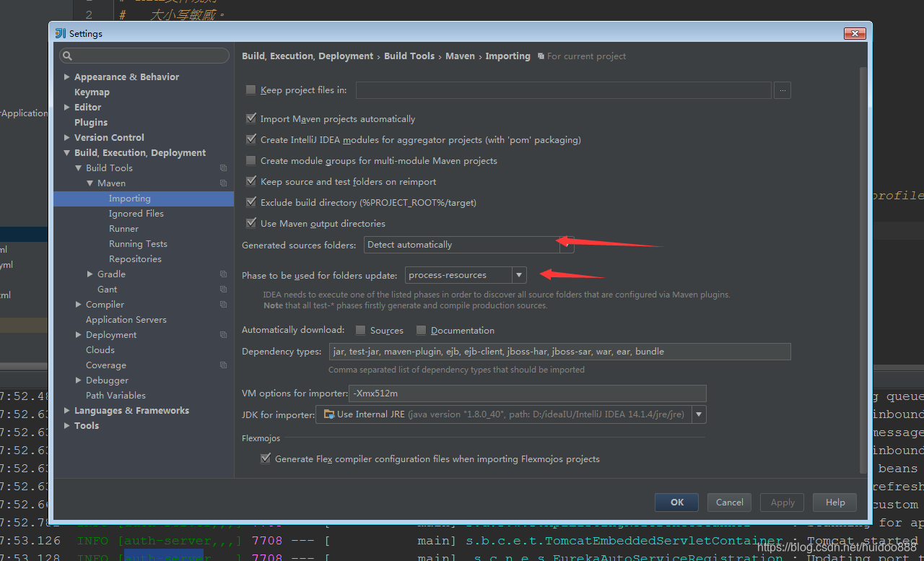
Task: Check "Create module groups for multi-module Maven projects"
Action: pos(251,160)
